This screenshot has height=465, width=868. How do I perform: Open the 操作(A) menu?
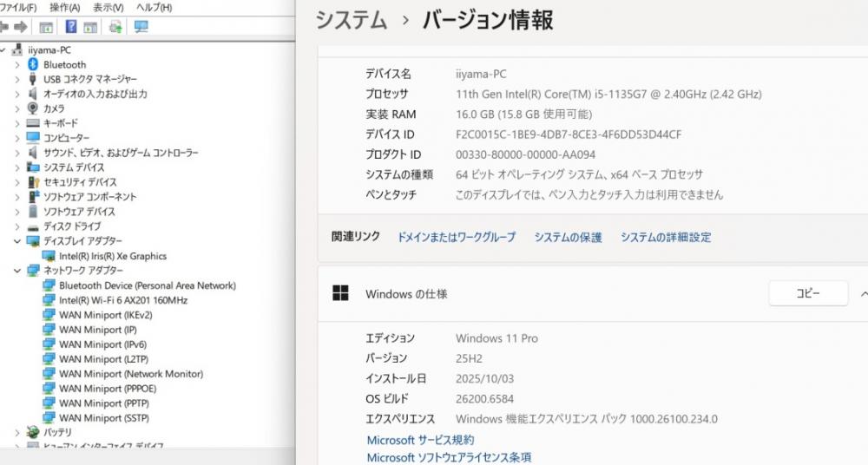(65, 8)
